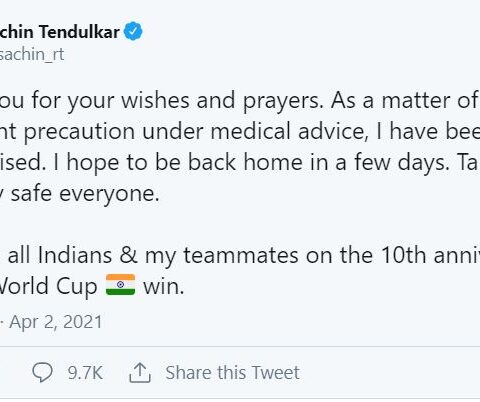
Task: Click the words "my teammates" in tweet
Action: (221, 256)
